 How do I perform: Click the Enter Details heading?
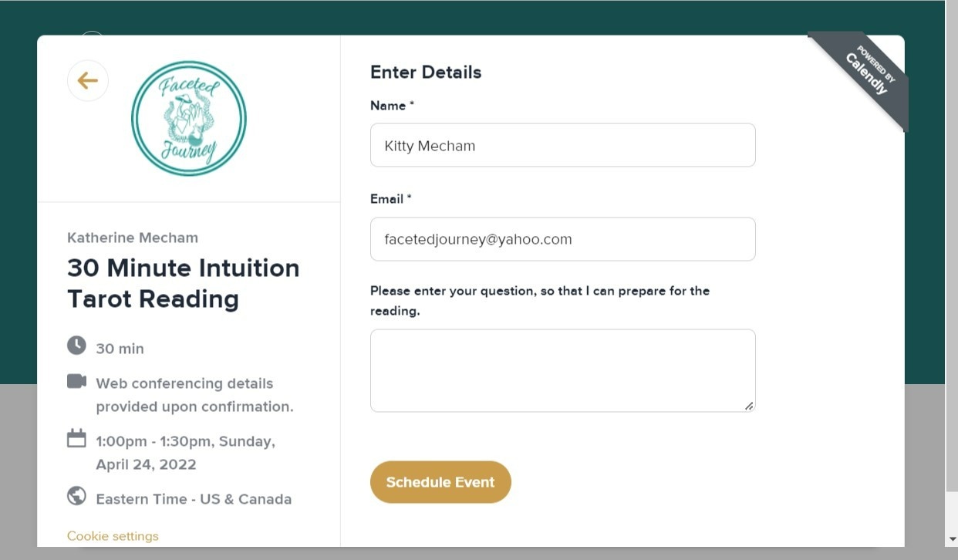pos(426,73)
